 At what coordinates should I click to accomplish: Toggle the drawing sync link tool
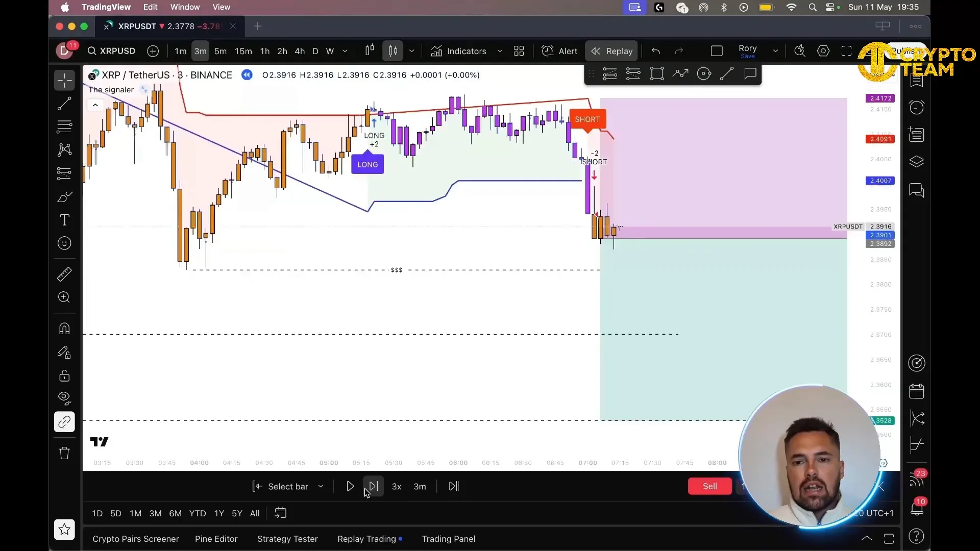[64, 422]
